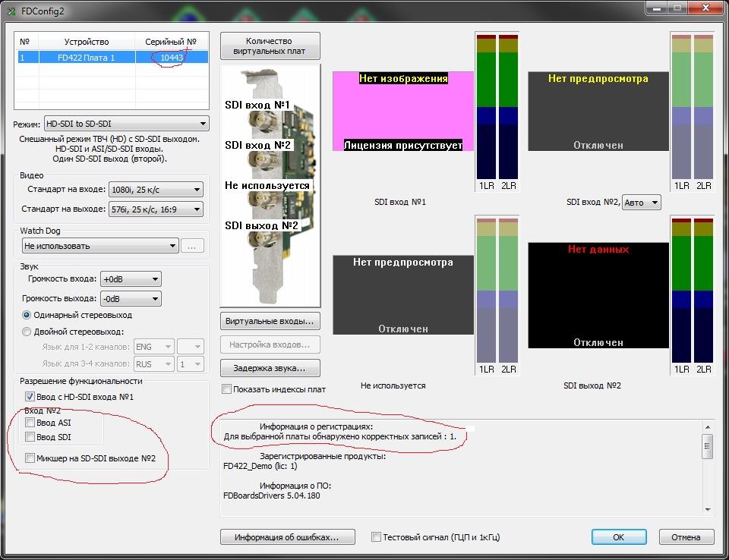Image resolution: width=729 pixels, height=560 pixels.
Task: Open the SDI вход №2 Авто dropdown
Action: [x=642, y=202]
